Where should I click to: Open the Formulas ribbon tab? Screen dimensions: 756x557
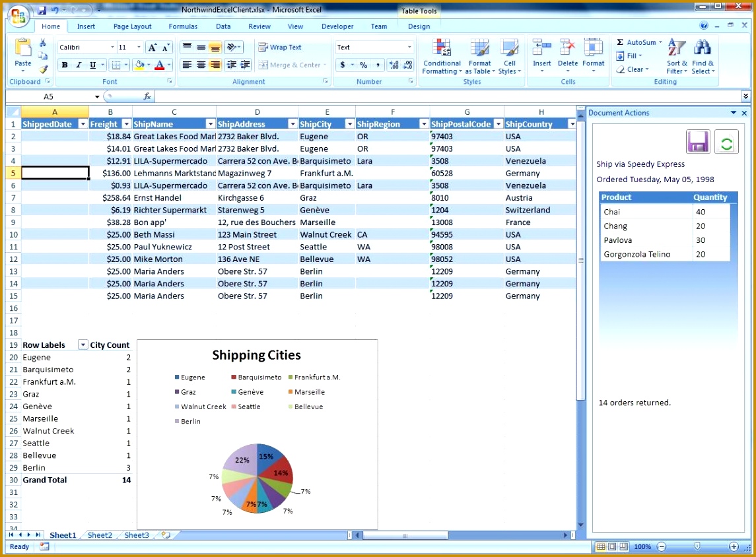coord(183,26)
